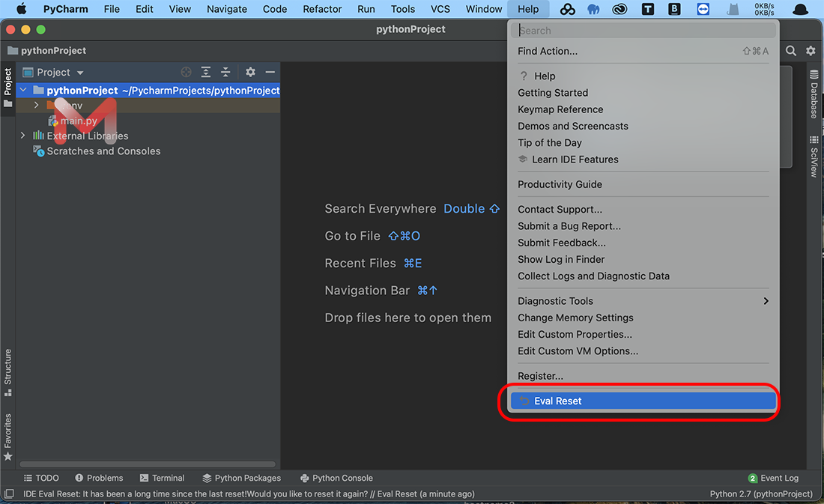Open the VCS menu
The width and height of the screenshot is (824, 504).
pos(440,9)
